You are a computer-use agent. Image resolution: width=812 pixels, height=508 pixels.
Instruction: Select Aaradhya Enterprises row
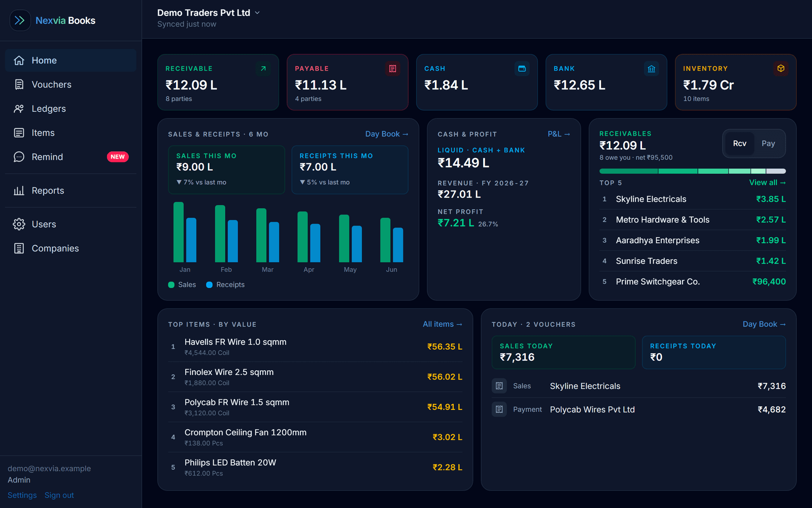coord(693,240)
